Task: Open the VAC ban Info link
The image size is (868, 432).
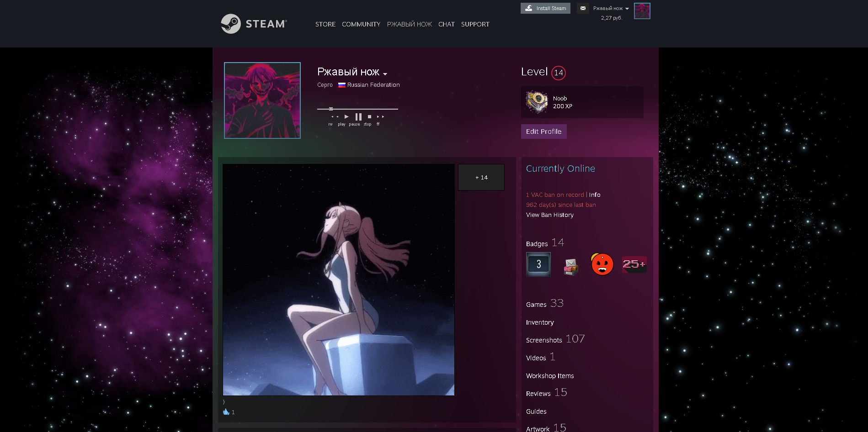Action: click(595, 195)
